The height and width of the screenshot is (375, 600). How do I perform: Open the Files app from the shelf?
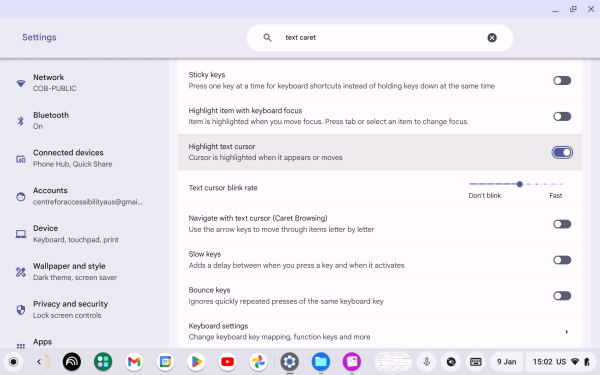point(321,362)
